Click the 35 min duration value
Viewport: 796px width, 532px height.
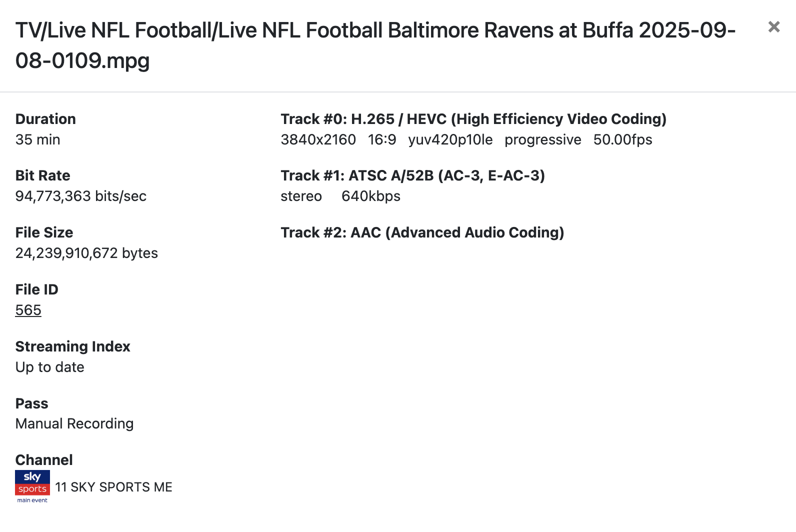pyautogui.click(x=37, y=140)
